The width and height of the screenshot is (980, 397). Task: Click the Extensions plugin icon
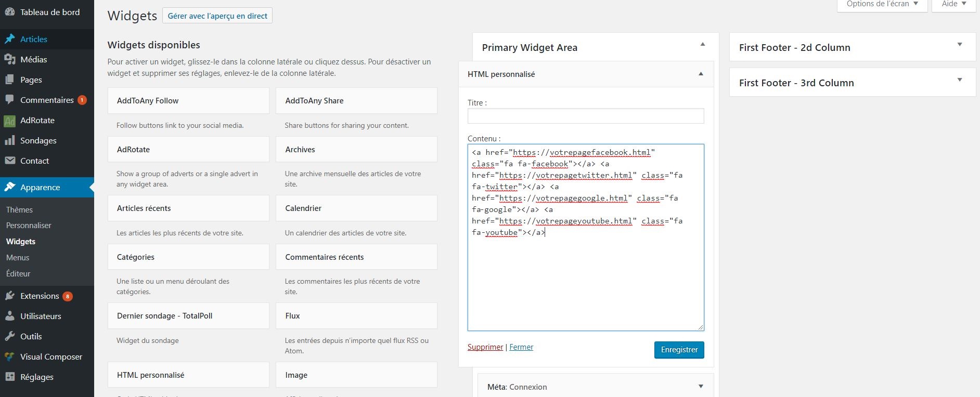pyautogui.click(x=10, y=296)
